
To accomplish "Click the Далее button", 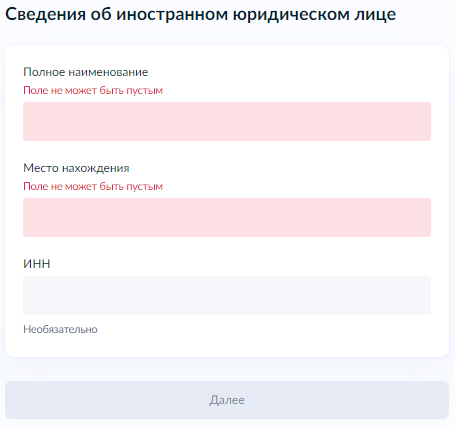I will (227, 400).
